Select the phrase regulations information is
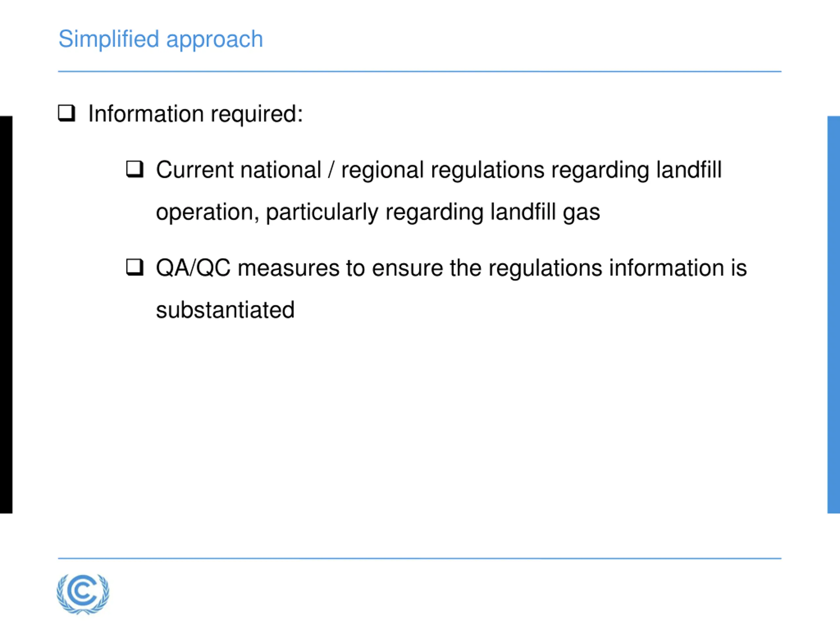This screenshot has height=630, width=840. pyautogui.click(x=618, y=268)
